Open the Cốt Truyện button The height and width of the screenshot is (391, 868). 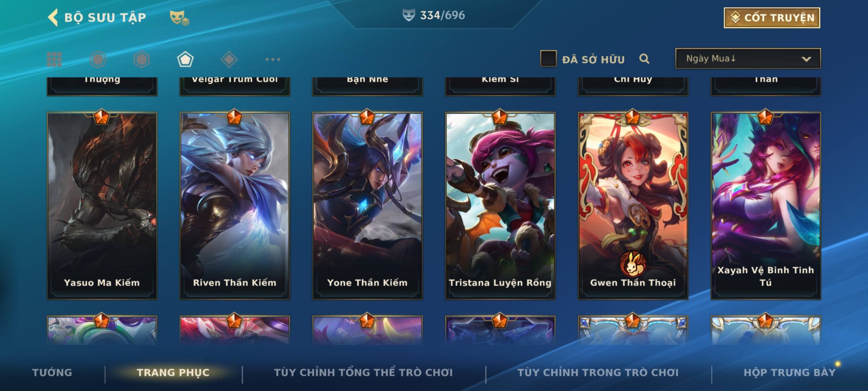[x=772, y=17]
